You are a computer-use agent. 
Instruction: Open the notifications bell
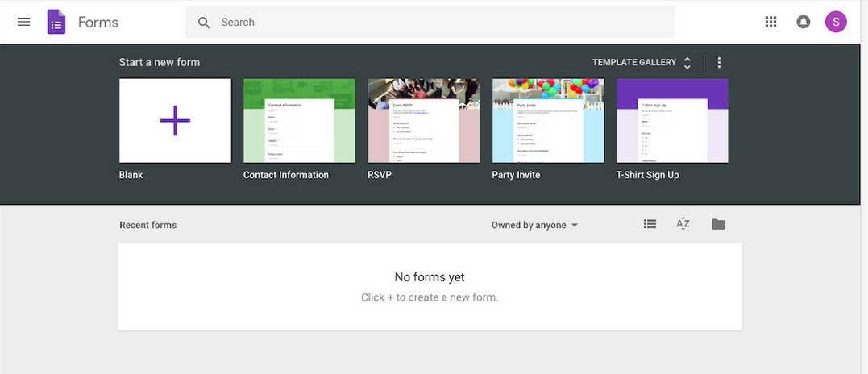(803, 22)
